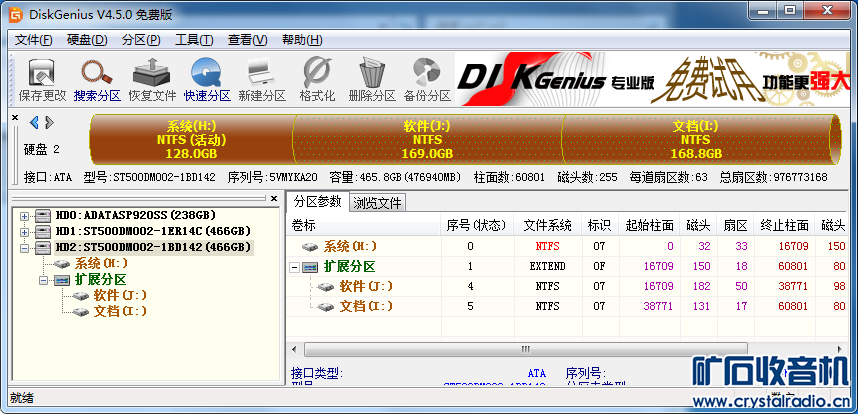This screenshot has width=858, height=414.
Task: Open the 查看(V) menu
Action: (x=247, y=40)
